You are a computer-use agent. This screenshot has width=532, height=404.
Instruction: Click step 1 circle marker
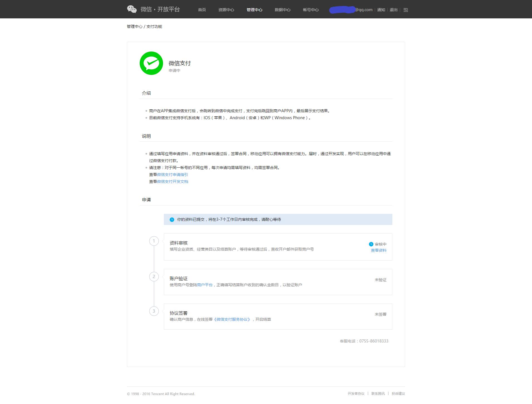pos(154,241)
